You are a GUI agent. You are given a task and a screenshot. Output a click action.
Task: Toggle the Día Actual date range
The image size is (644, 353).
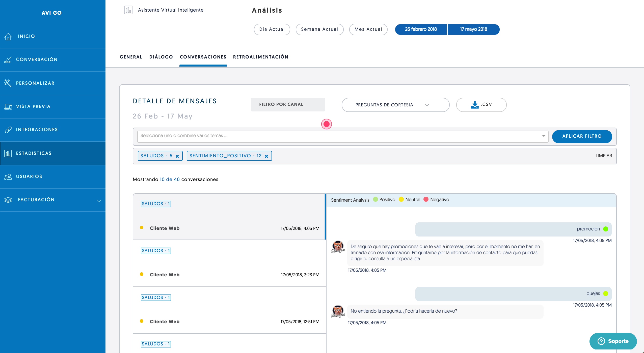pyautogui.click(x=272, y=29)
